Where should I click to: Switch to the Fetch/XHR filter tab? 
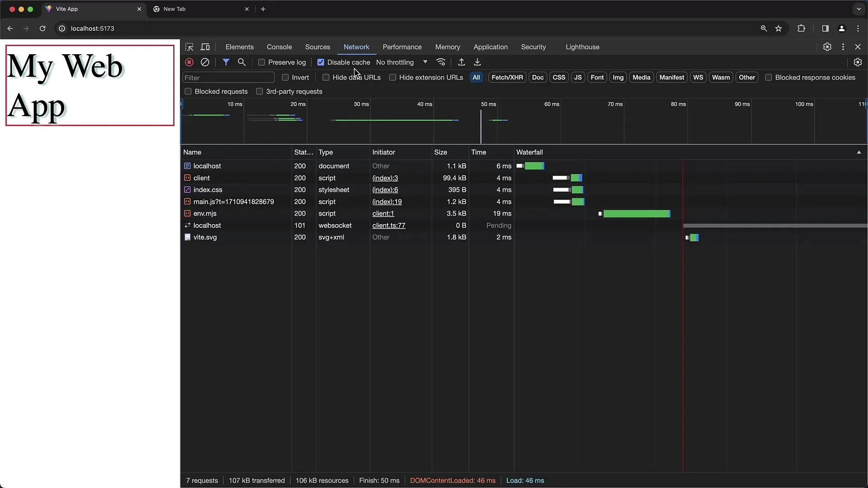point(507,77)
